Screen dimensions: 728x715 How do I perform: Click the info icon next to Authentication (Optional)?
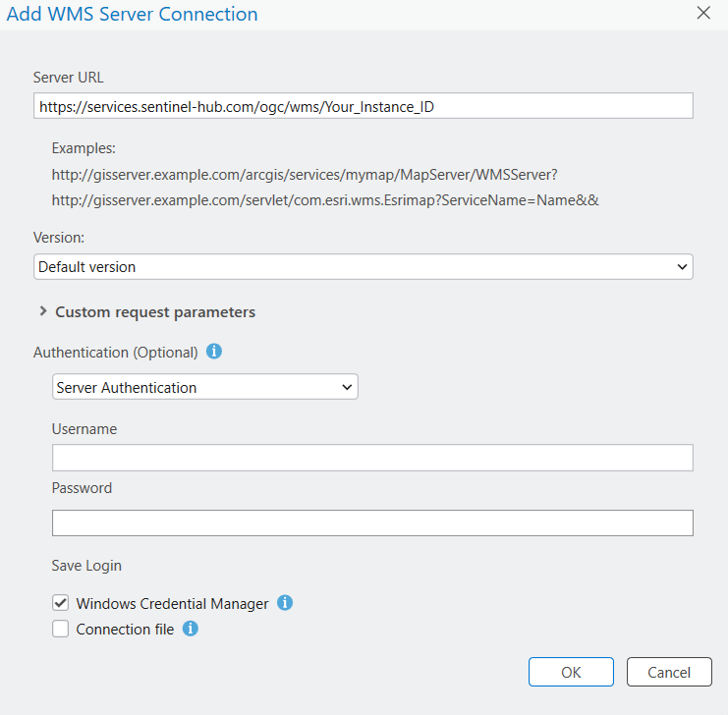tap(214, 352)
